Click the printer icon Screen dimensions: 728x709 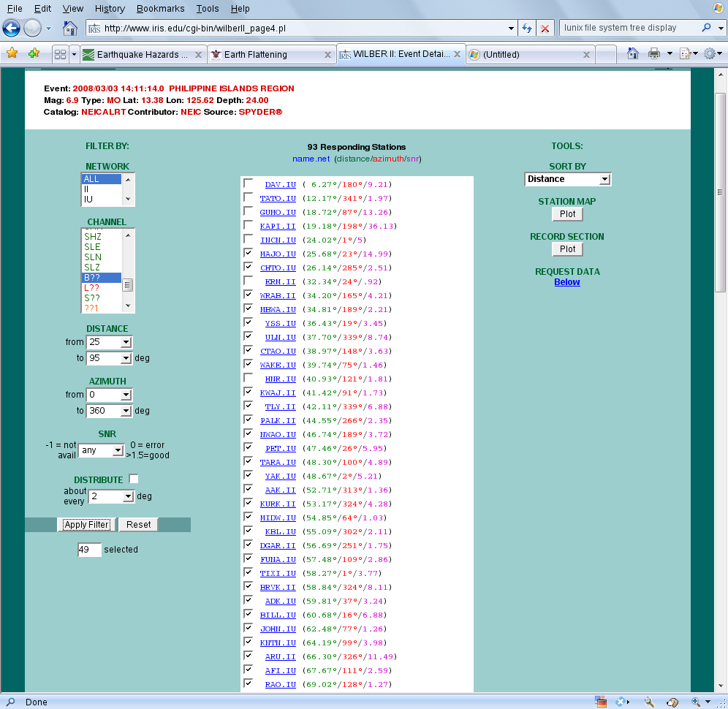pos(653,53)
